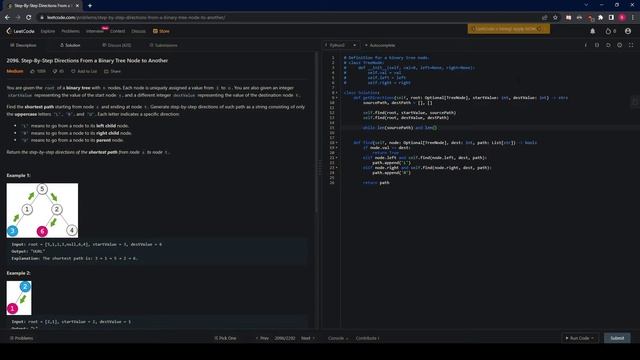Open the Discuss nav item
The height and width of the screenshot is (360, 640).
[138, 31]
